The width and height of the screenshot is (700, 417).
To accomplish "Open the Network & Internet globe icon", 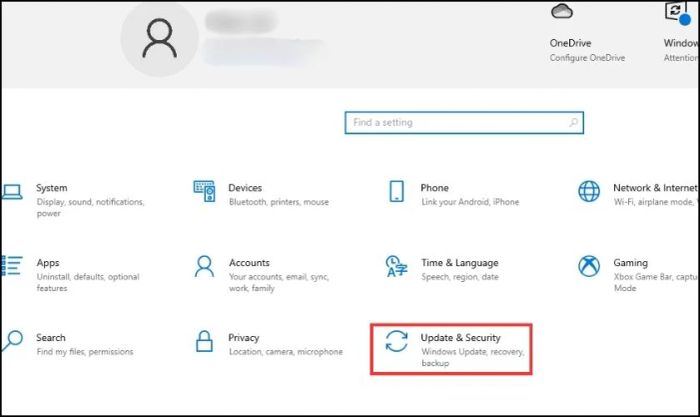I will tap(589, 192).
